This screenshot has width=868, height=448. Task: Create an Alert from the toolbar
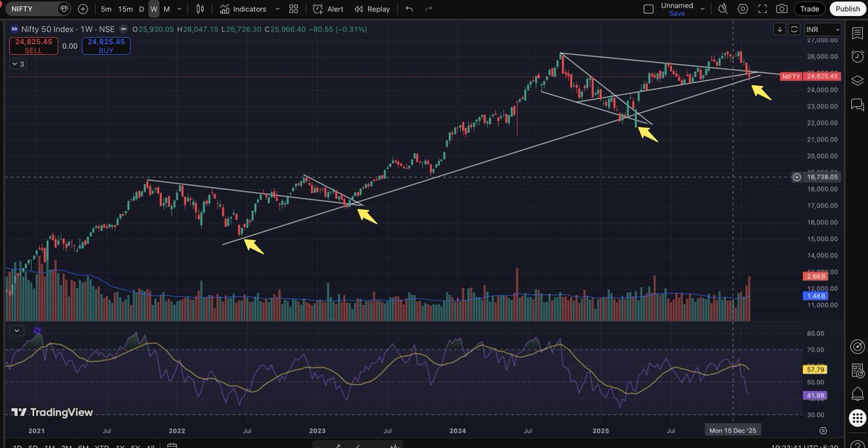click(x=328, y=9)
